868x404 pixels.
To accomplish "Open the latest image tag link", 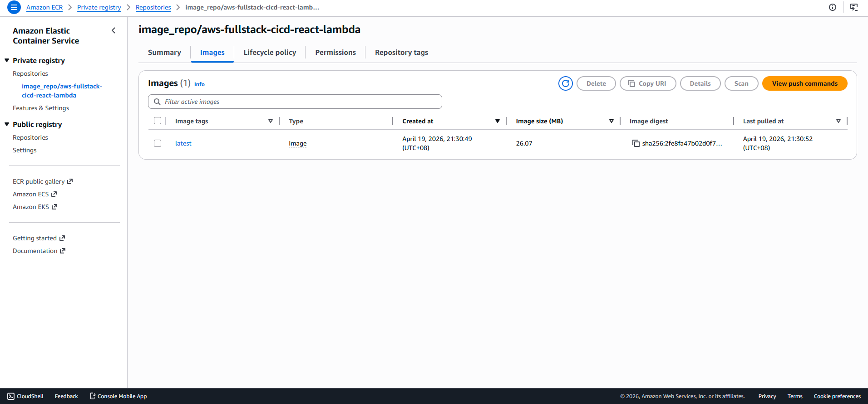I will (183, 143).
